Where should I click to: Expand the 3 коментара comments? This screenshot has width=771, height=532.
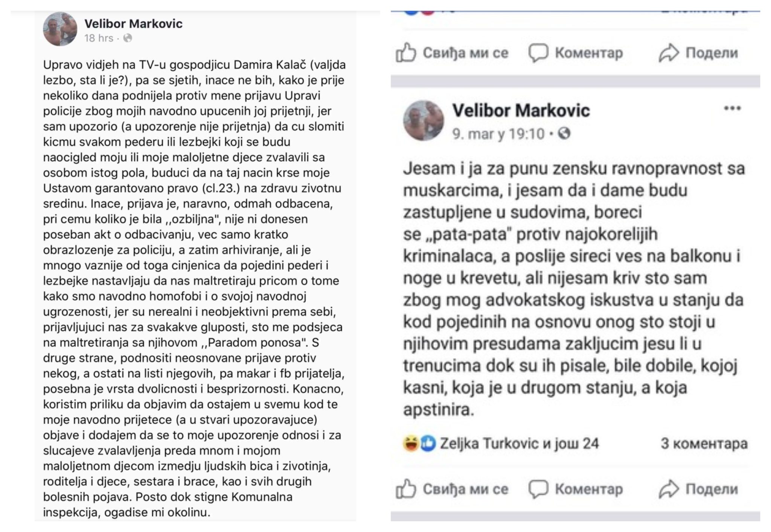pyautogui.click(x=704, y=444)
